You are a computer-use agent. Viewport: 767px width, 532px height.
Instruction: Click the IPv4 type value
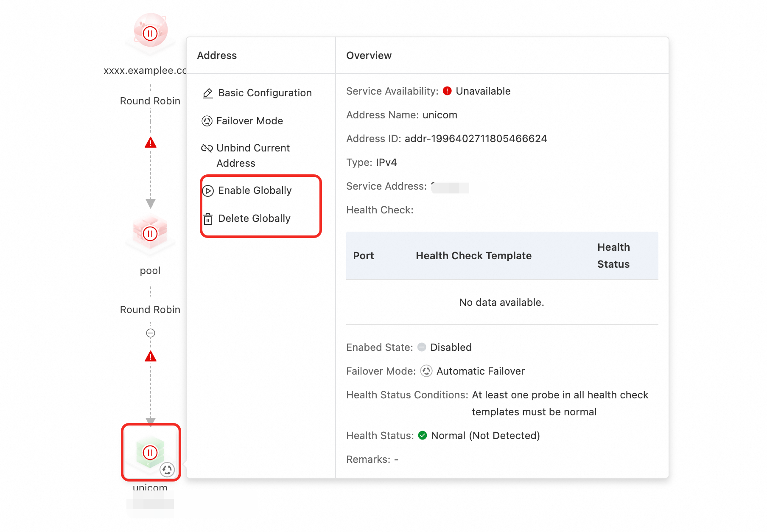(386, 162)
